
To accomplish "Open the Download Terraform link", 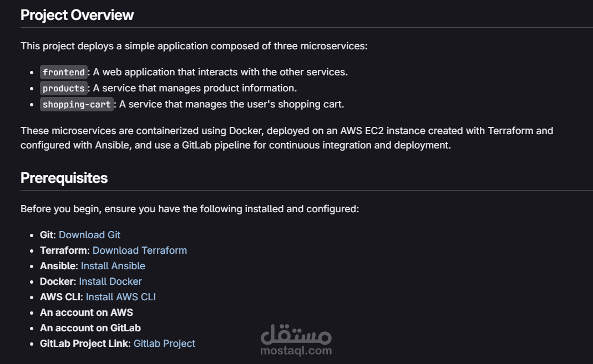I will (140, 250).
